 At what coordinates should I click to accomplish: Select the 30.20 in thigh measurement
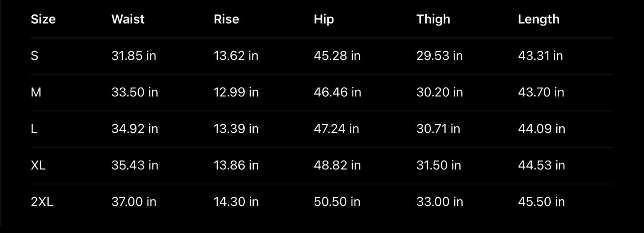(x=439, y=92)
